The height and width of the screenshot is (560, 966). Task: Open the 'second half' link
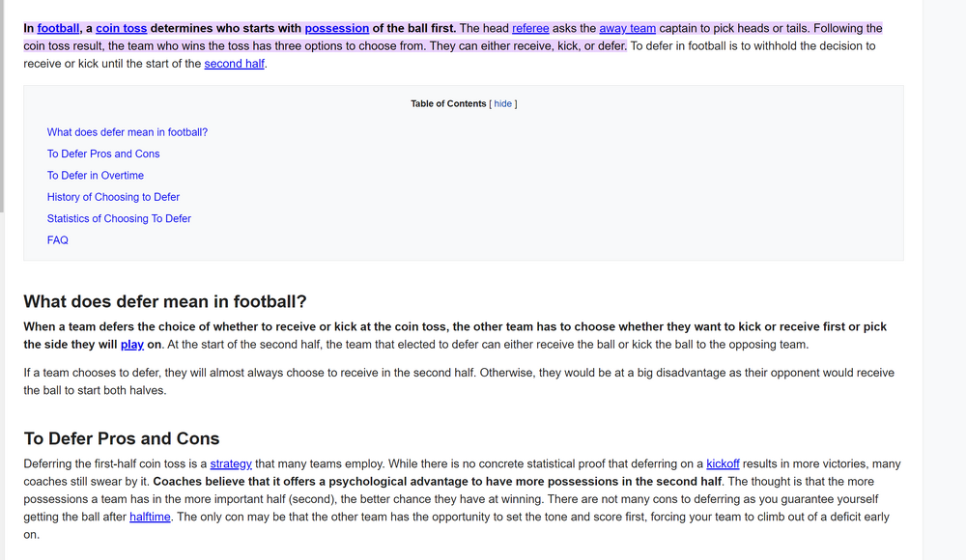[x=234, y=64]
